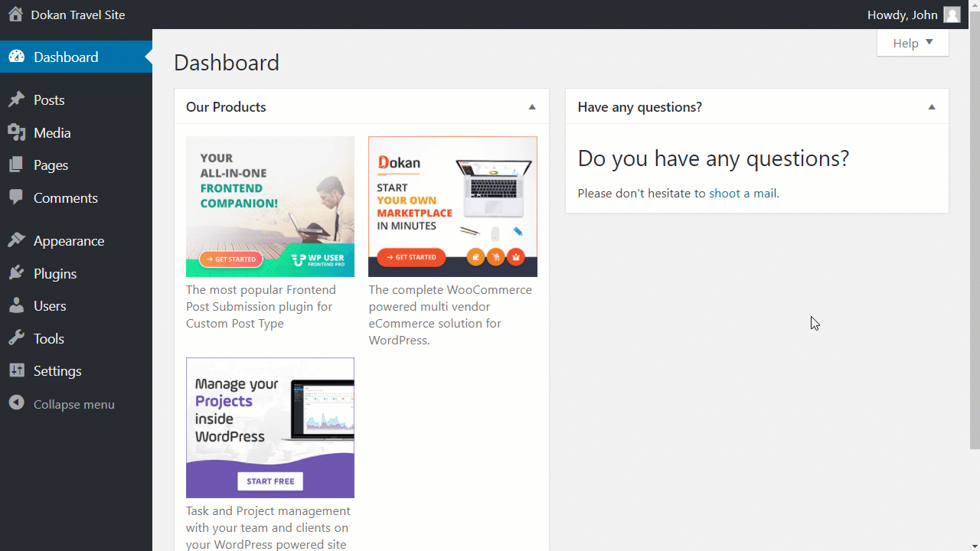Click Get Started on the Dokan banner

pyautogui.click(x=411, y=257)
